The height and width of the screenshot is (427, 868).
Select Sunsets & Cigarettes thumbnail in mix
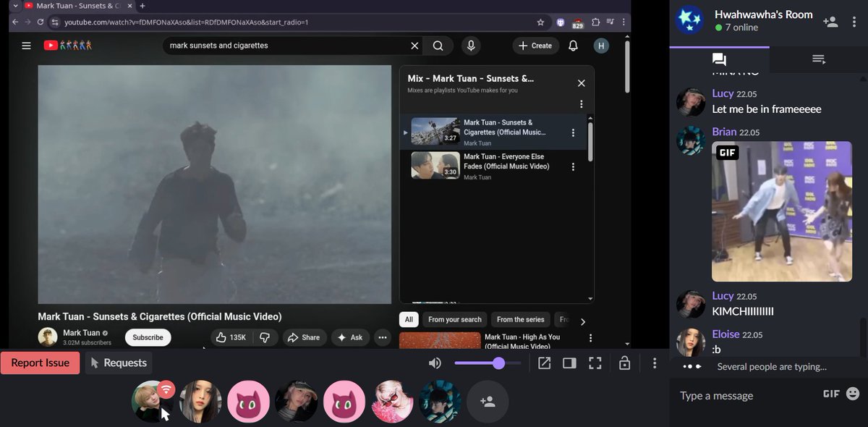click(435, 131)
